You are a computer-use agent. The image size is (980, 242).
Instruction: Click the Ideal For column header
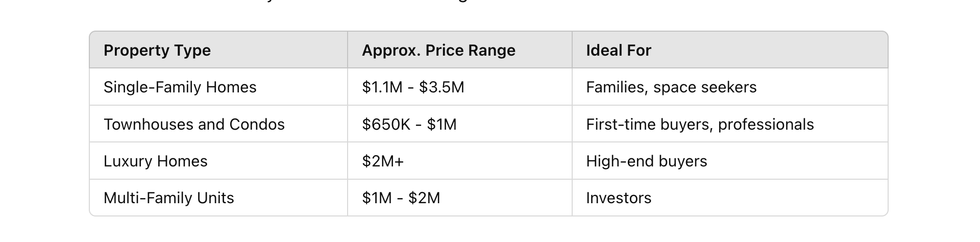pyautogui.click(x=730, y=50)
